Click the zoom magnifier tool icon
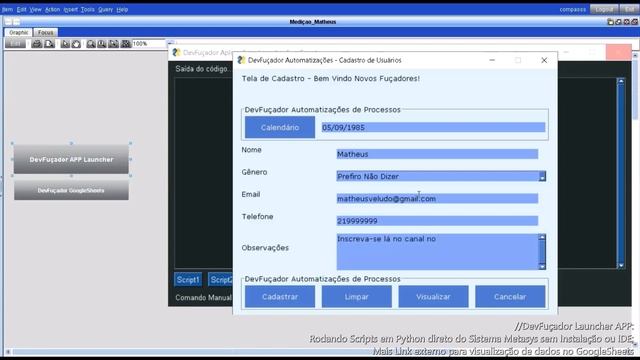The image size is (640, 360). tap(91, 44)
